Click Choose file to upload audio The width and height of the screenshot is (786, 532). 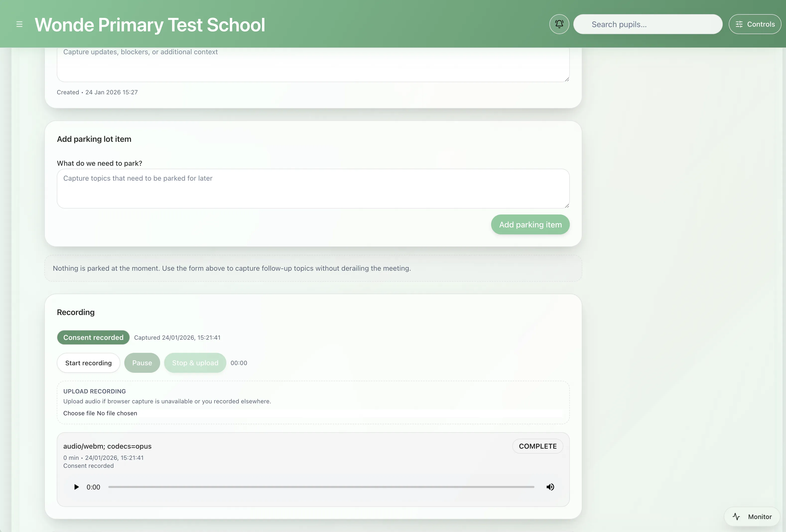click(x=79, y=413)
